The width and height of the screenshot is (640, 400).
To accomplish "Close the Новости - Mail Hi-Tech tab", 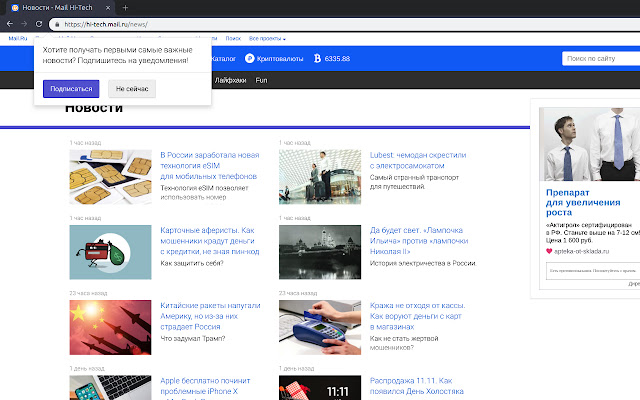I will [108, 8].
